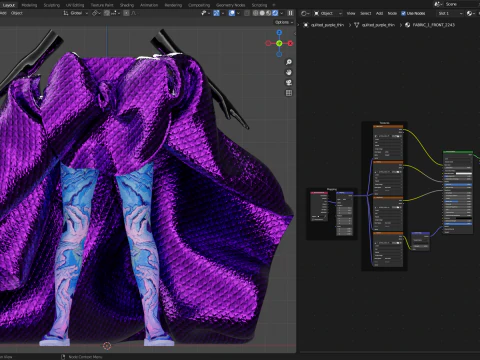Toggle the Use Nodes checkbox
Screen dimensions: 480x360
[403, 13]
